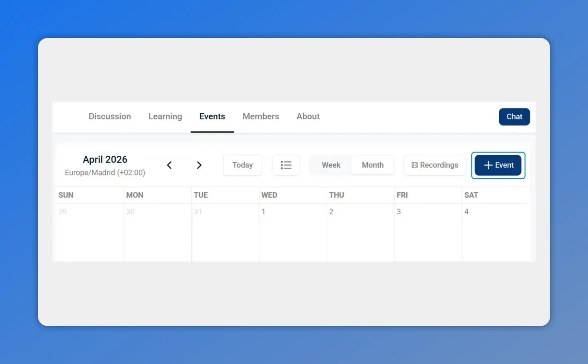Toggle between grid and list display

(x=286, y=165)
